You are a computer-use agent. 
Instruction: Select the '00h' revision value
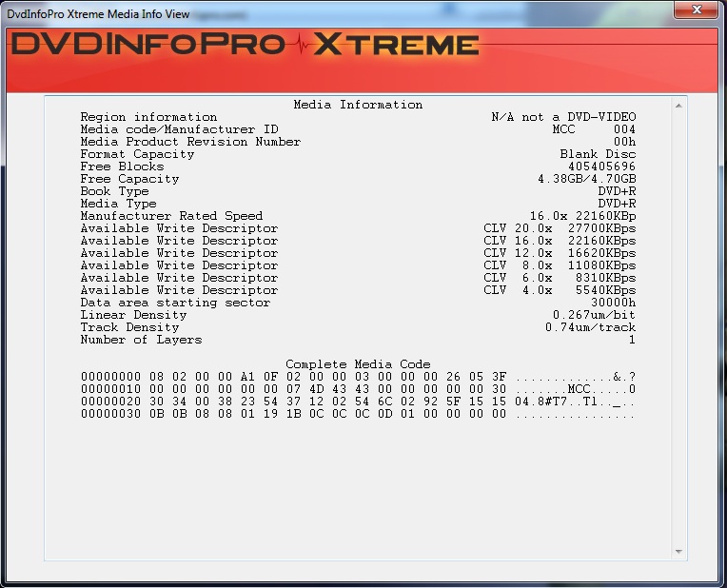[624, 142]
